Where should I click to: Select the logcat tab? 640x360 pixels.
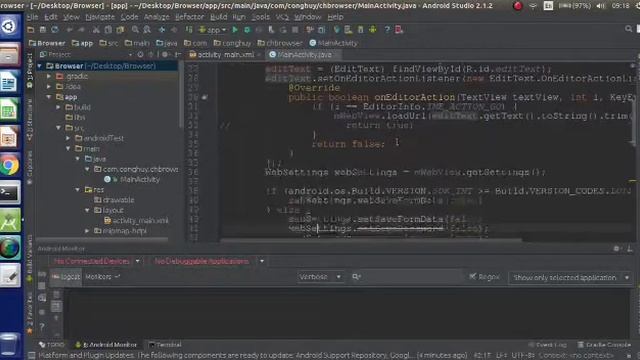[66, 277]
